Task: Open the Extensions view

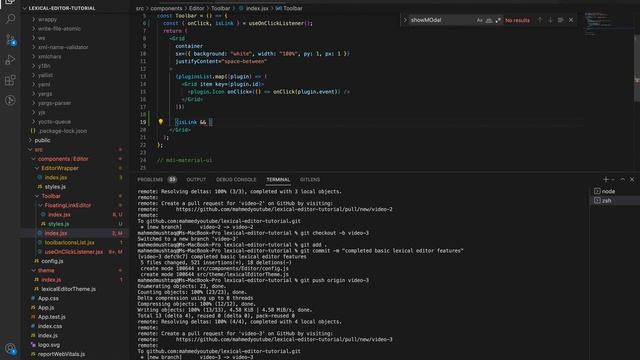Action: pyautogui.click(x=10, y=80)
